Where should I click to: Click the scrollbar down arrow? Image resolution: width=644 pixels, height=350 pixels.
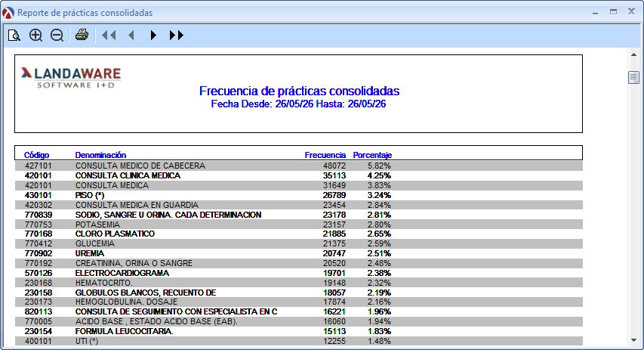[x=633, y=340]
